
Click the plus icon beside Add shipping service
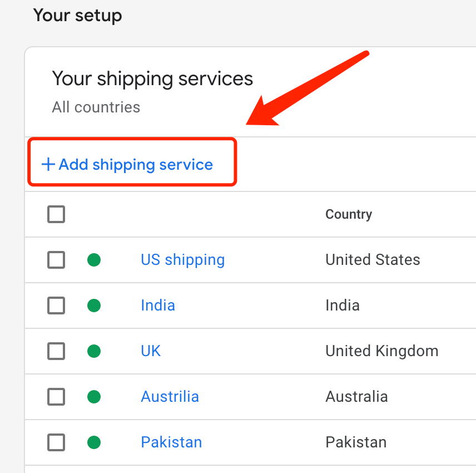point(47,164)
